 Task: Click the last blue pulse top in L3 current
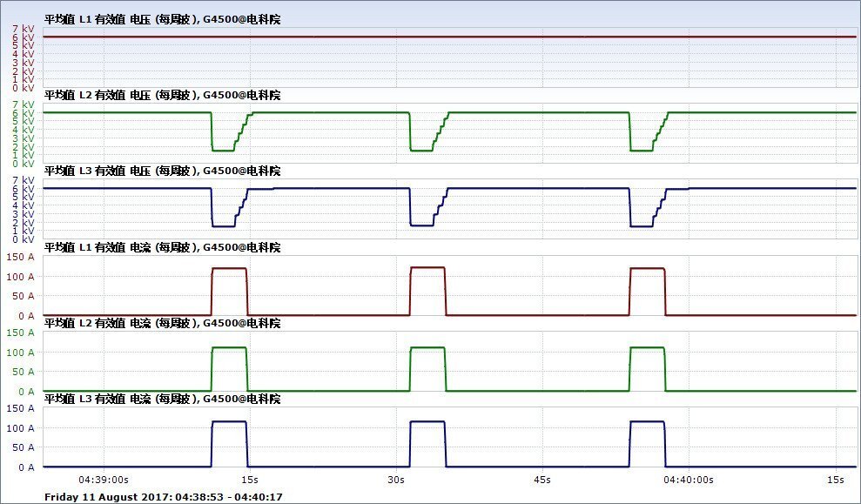pyautogui.click(x=648, y=421)
